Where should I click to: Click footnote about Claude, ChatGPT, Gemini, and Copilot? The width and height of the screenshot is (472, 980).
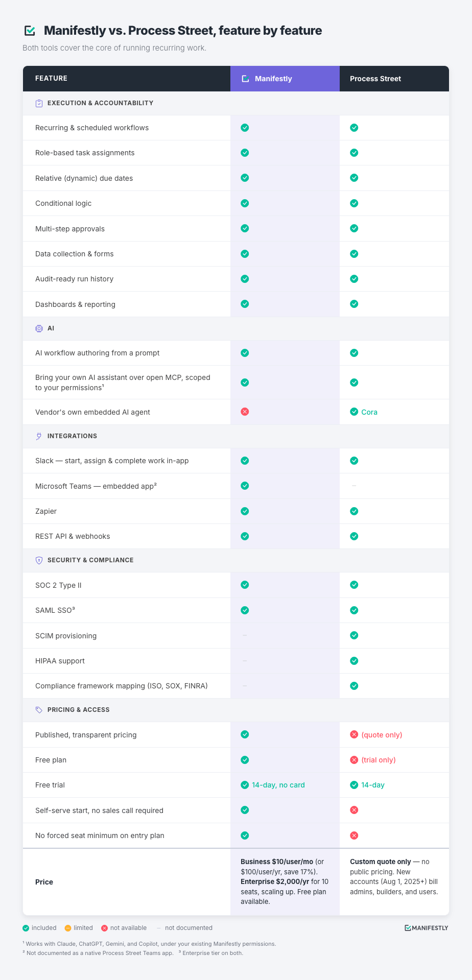click(x=149, y=944)
